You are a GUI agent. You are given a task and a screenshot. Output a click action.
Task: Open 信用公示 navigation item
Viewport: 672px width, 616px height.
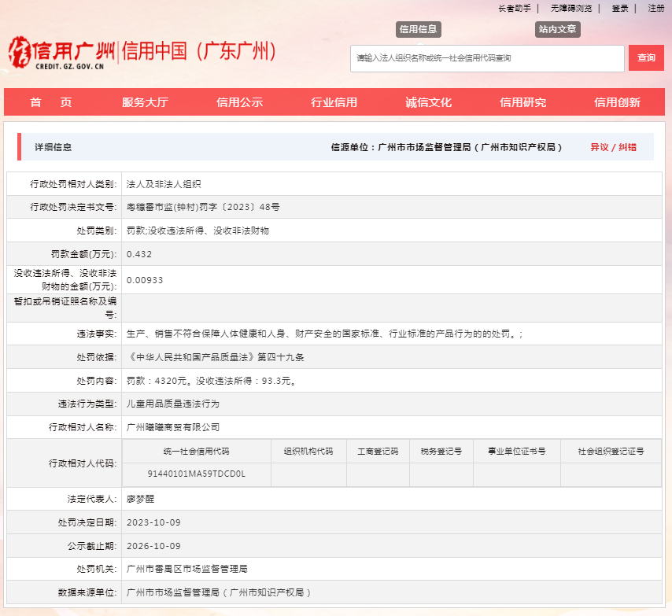239,102
